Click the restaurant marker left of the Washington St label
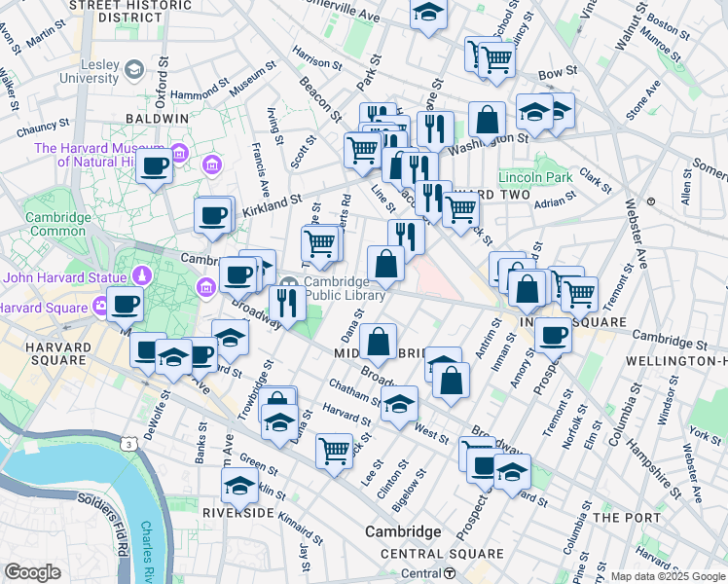Viewport: 728px width, 584px height. 435,133
